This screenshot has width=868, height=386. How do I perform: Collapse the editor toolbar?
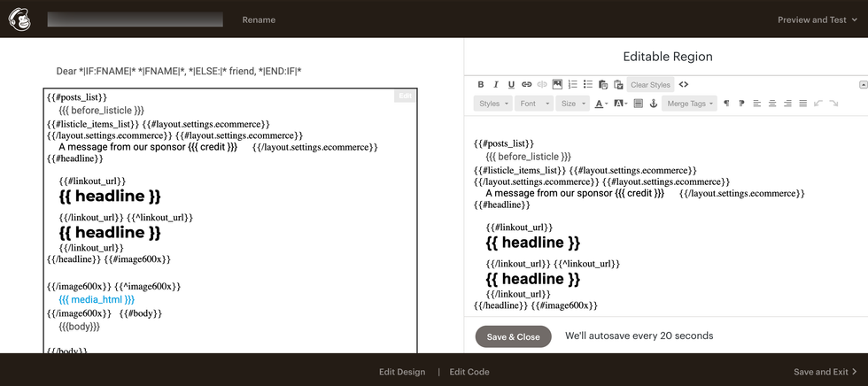tap(863, 85)
